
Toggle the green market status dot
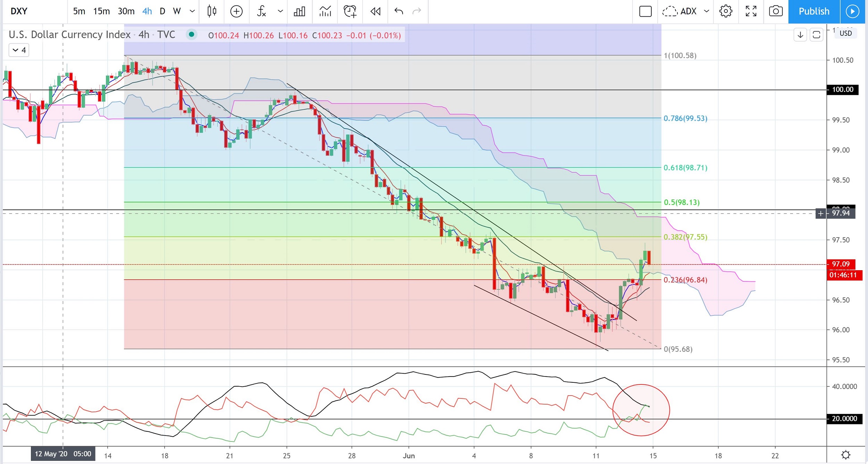click(191, 34)
